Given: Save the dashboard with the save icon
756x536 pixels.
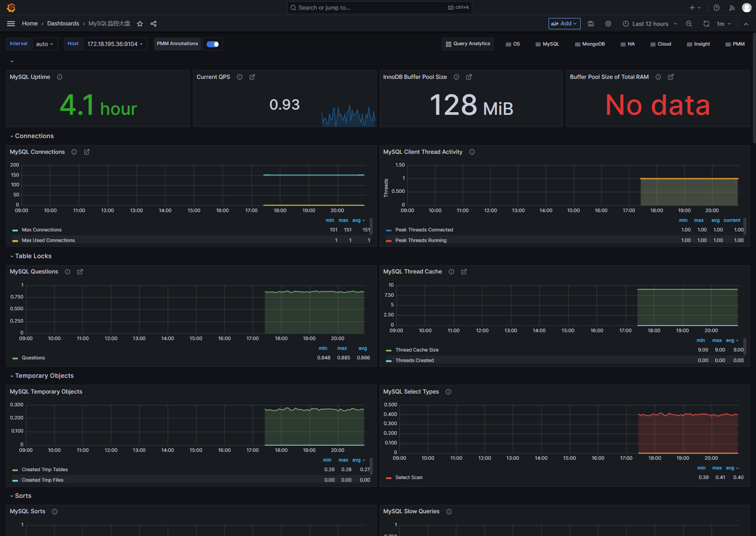Looking at the screenshot, I should coord(591,24).
